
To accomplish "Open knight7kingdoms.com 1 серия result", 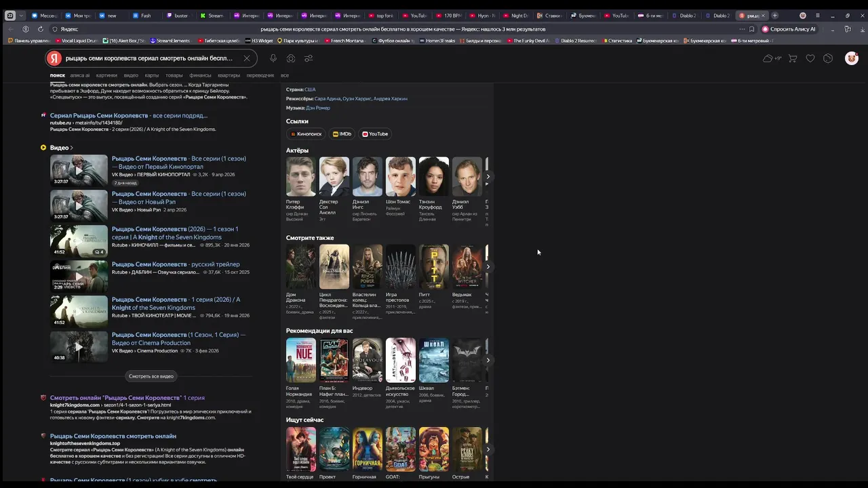I will [x=127, y=398].
